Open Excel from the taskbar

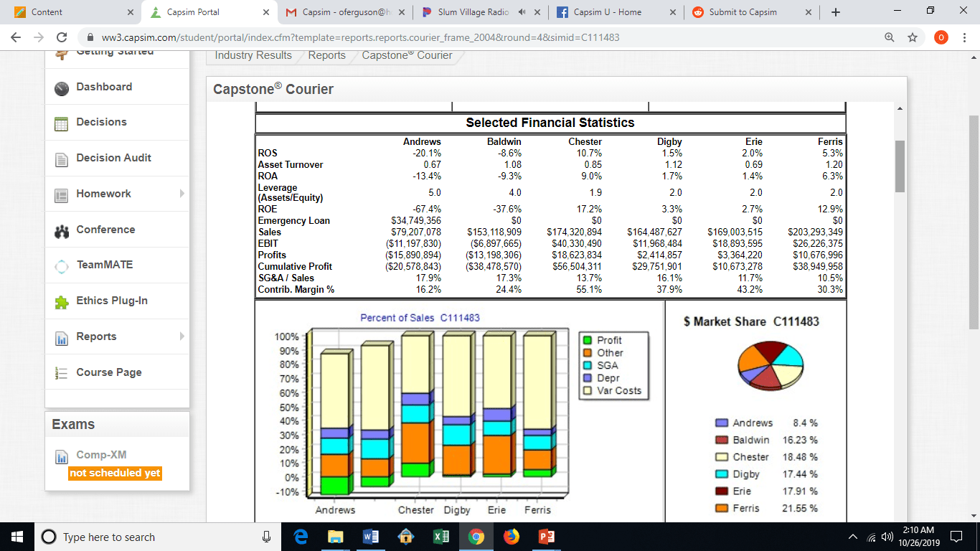pyautogui.click(x=440, y=537)
